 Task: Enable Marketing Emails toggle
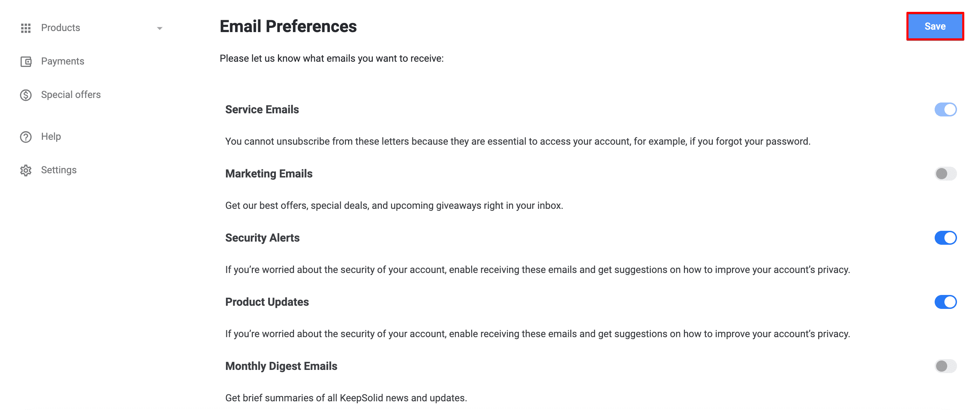click(x=945, y=174)
